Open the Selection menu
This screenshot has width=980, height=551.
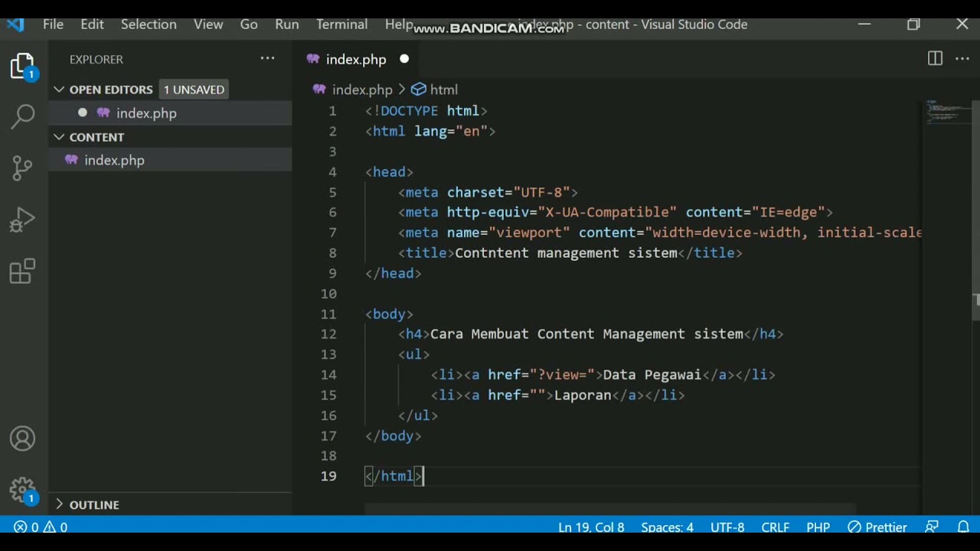[149, 24]
